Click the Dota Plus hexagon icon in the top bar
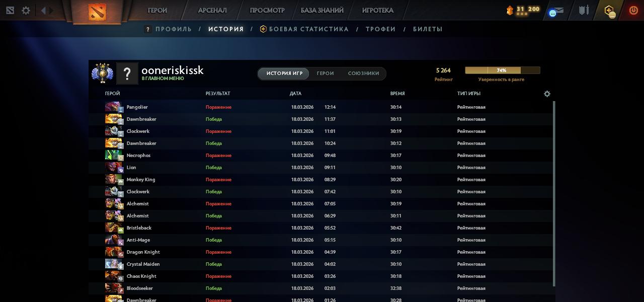The height and width of the screenshot is (302, 644). (609, 11)
